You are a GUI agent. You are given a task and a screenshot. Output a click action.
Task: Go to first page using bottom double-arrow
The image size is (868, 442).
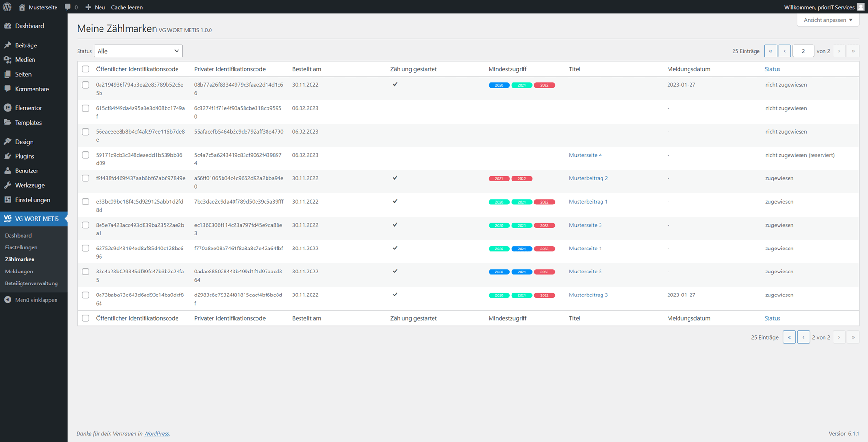pos(790,337)
